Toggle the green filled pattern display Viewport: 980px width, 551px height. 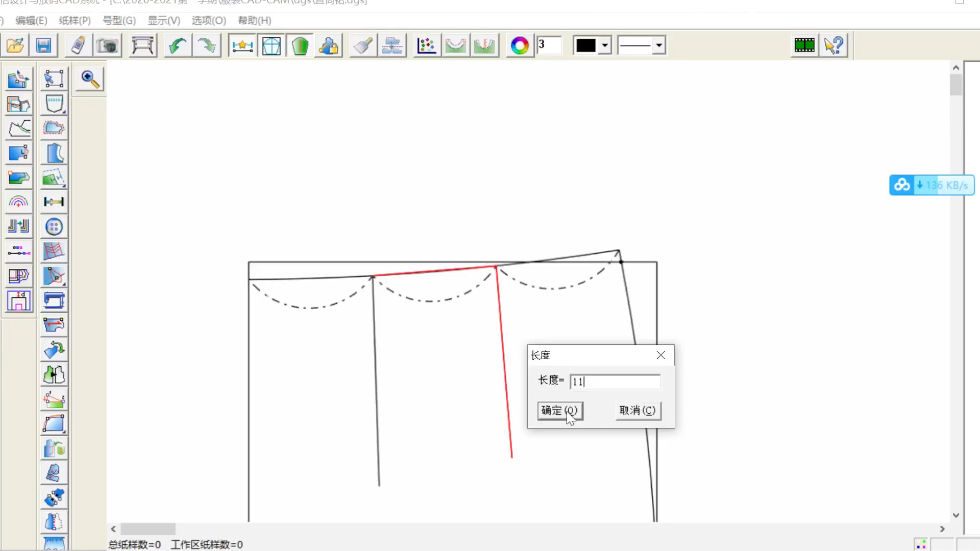coord(300,45)
